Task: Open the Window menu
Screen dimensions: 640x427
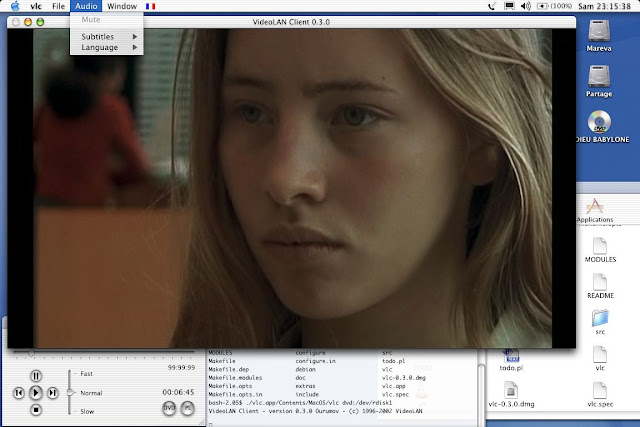Action: click(x=122, y=6)
